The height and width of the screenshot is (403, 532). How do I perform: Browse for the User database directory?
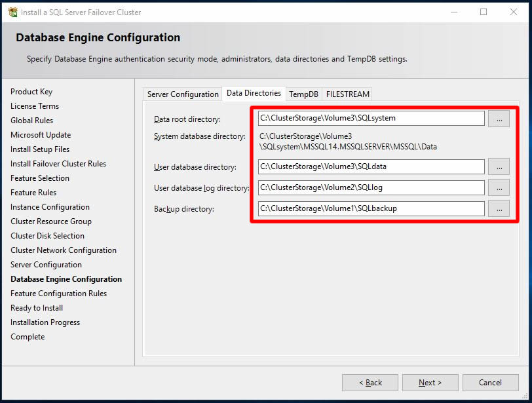point(499,166)
